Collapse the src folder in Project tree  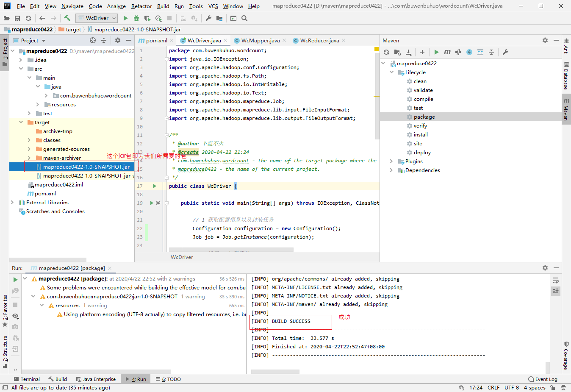21,69
